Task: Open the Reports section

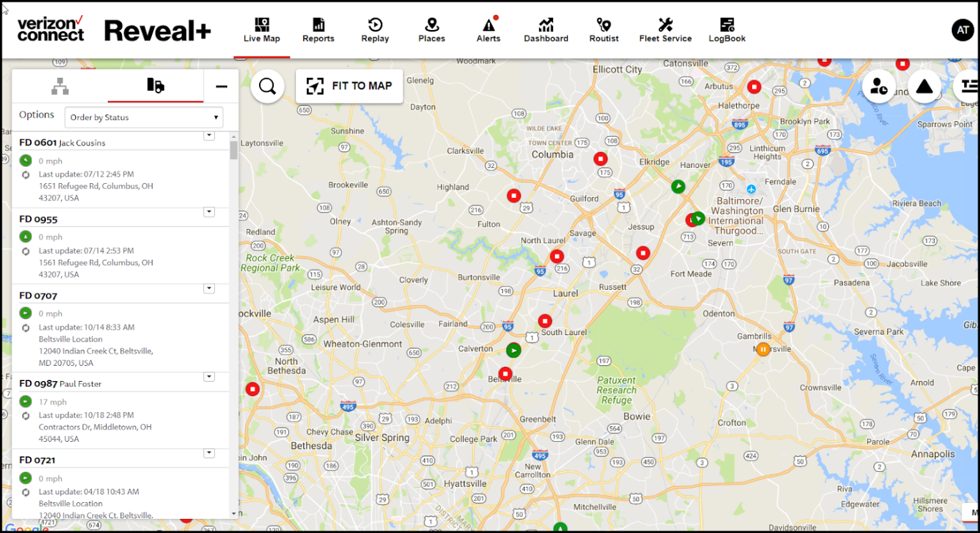Action: 318,29
